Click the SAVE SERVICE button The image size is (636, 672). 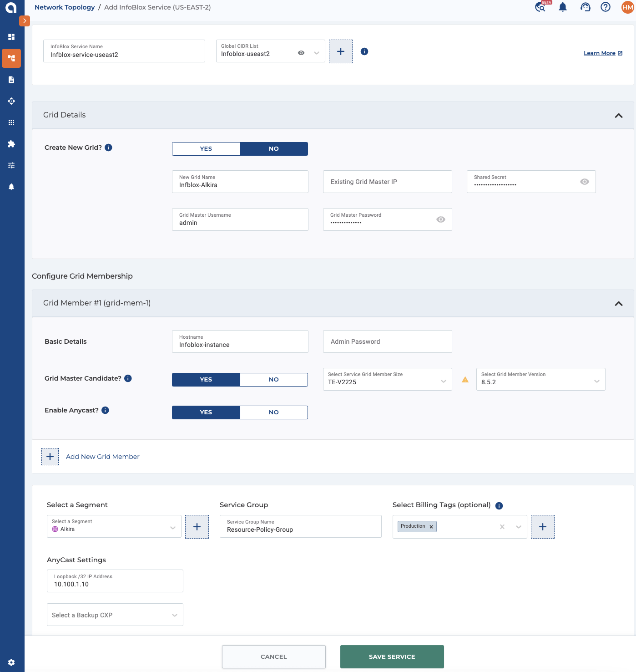pyautogui.click(x=392, y=657)
